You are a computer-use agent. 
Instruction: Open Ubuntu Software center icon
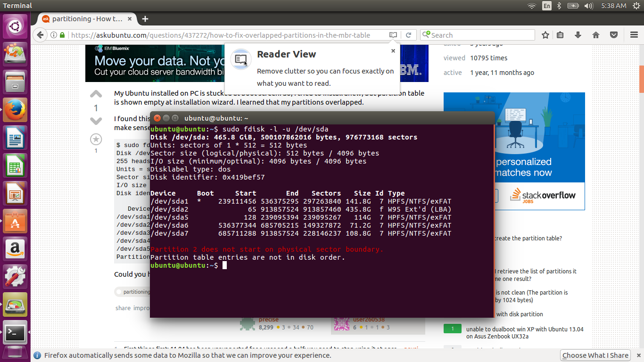15,221
